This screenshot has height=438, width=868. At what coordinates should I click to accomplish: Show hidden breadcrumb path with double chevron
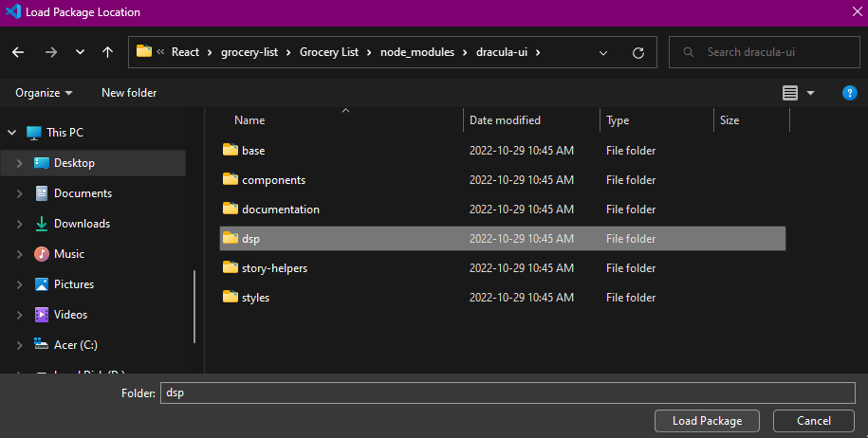coord(160,52)
